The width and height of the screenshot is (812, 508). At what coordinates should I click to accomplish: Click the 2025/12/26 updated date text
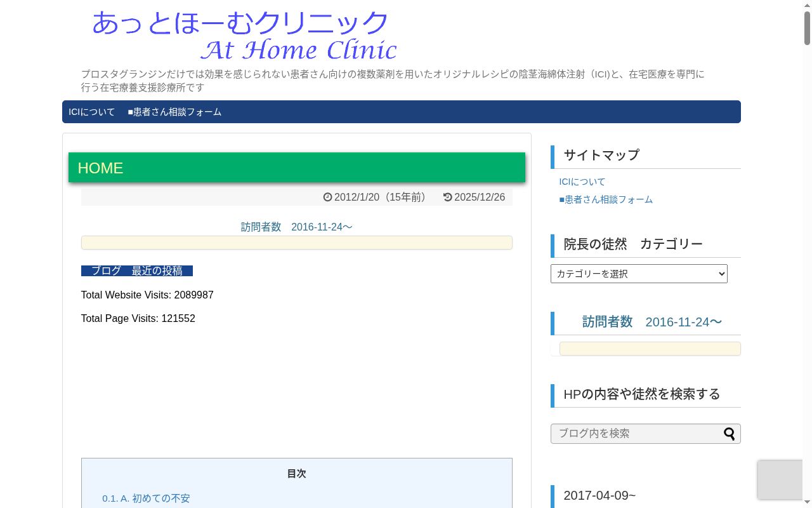(480, 197)
